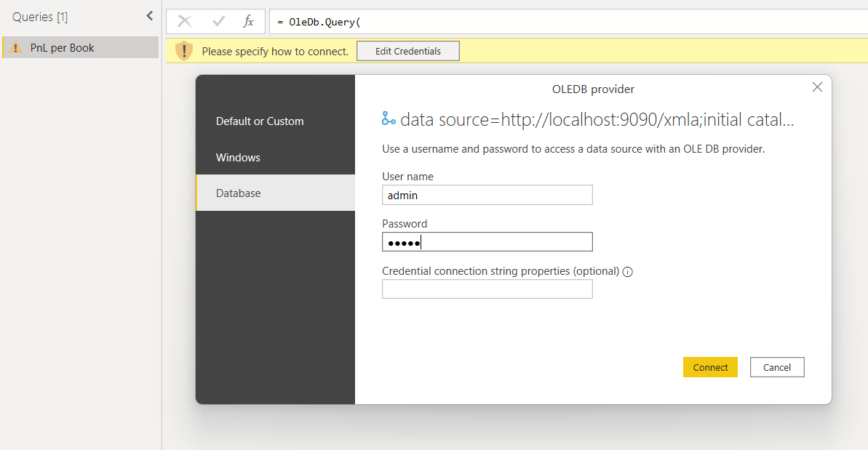Focus the User name field
Image resolution: width=868 pixels, height=450 pixels.
(x=487, y=195)
